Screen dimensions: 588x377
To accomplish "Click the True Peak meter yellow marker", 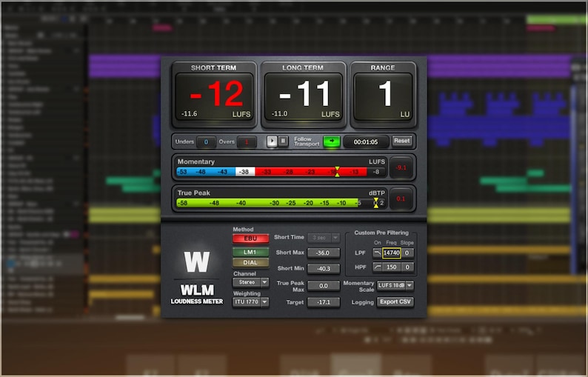I will click(x=375, y=203).
